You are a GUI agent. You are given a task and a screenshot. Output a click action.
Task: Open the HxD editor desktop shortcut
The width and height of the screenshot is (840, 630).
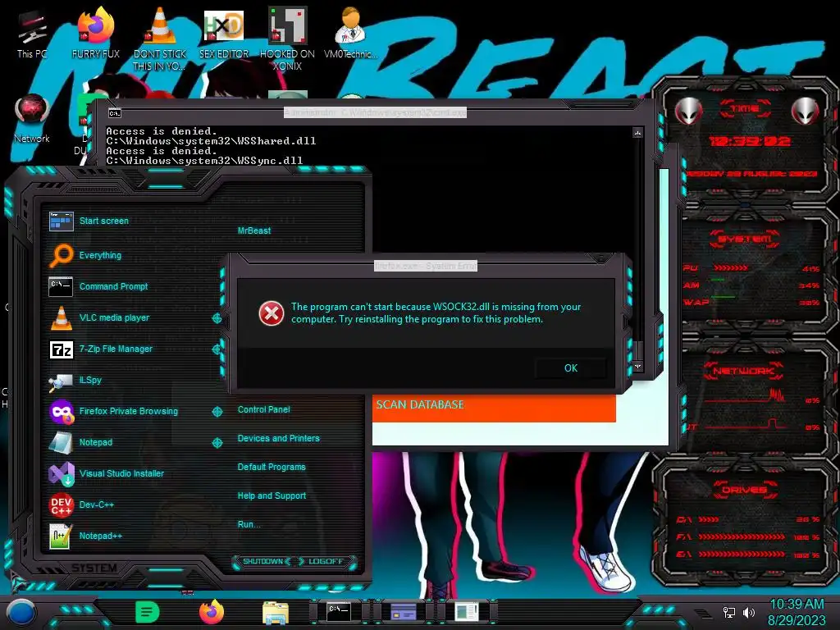coord(223,34)
